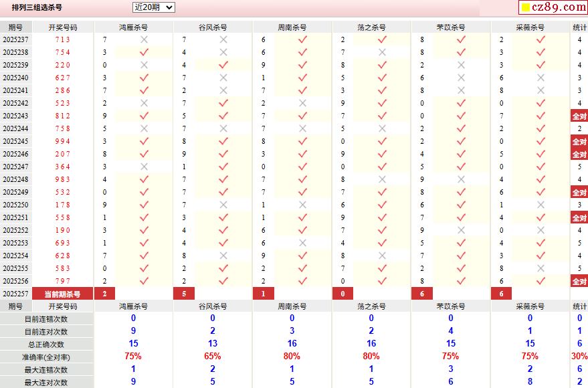Click the check mark in 荡之杀号 for 2025243
The height and width of the screenshot is (388, 588).
coord(382,116)
